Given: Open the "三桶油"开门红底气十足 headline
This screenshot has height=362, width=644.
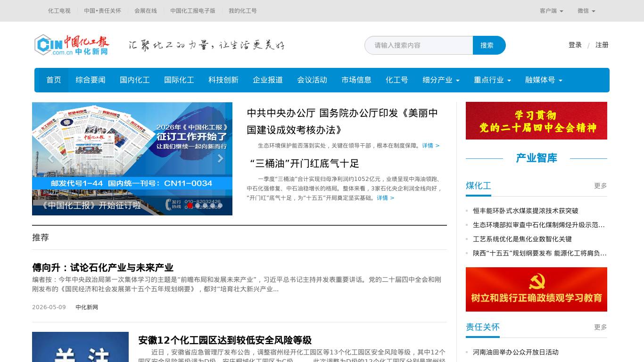Looking at the screenshot, I should coord(305,164).
